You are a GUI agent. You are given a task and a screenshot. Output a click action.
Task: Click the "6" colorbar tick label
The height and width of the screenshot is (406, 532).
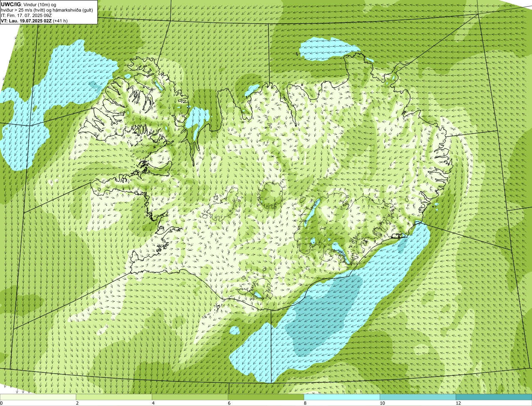(x=229, y=403)
